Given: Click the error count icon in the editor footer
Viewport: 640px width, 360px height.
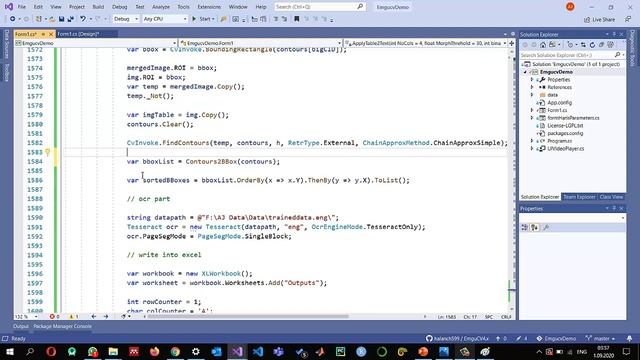Looking at the screenshot, I should tap(52, 317).
